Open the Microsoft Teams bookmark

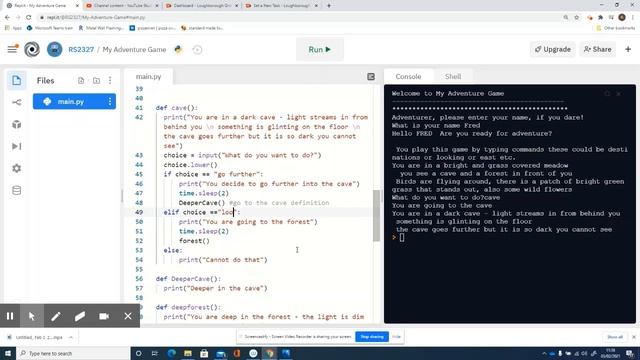49,28
